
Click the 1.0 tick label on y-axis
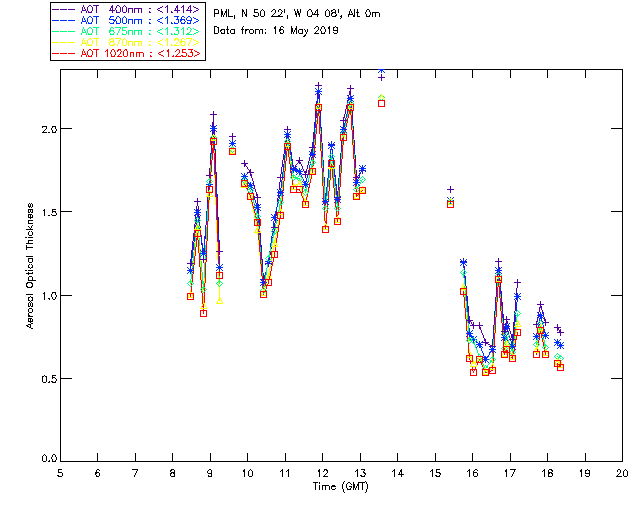point(45,295)
